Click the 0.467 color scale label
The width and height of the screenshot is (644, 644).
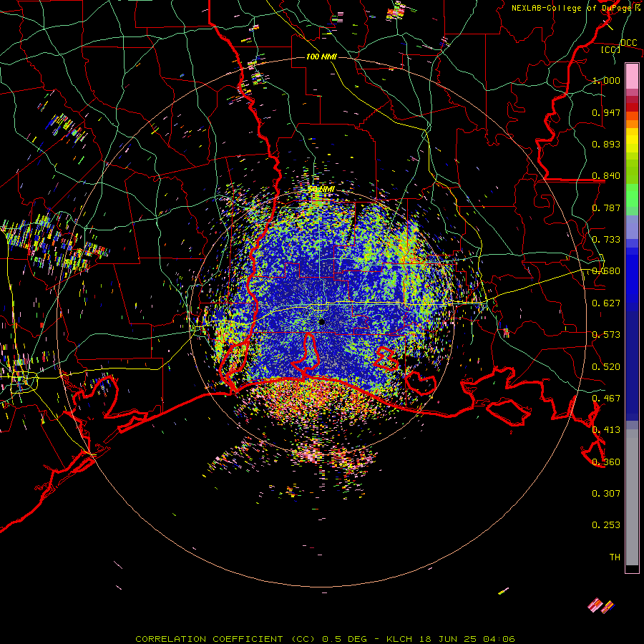(x=606, y=399)
